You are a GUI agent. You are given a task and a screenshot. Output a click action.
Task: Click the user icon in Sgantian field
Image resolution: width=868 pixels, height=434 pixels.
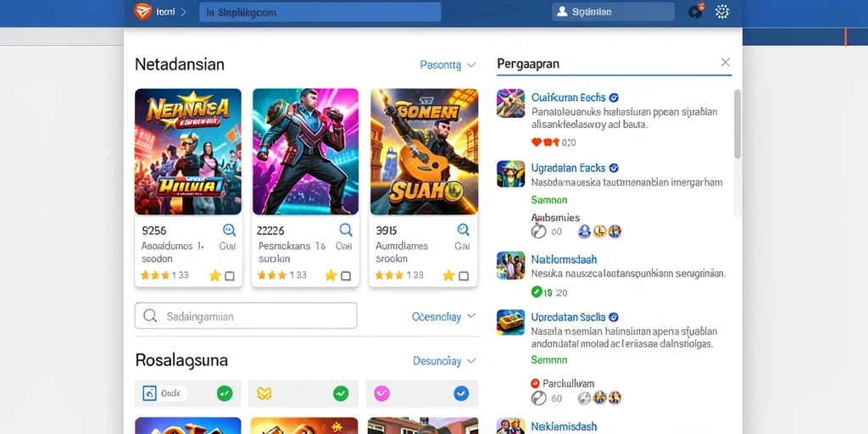tap(562, 12)
